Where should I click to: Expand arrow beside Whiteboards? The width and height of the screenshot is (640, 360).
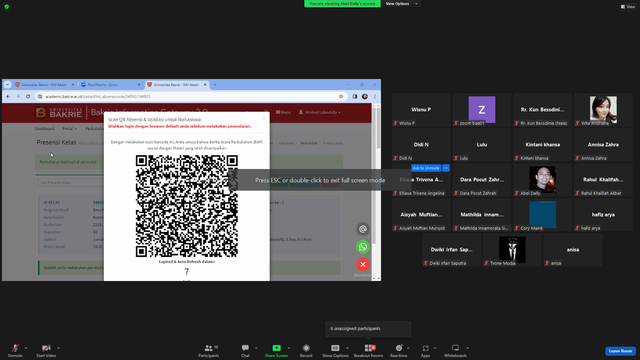click(467, 348)
